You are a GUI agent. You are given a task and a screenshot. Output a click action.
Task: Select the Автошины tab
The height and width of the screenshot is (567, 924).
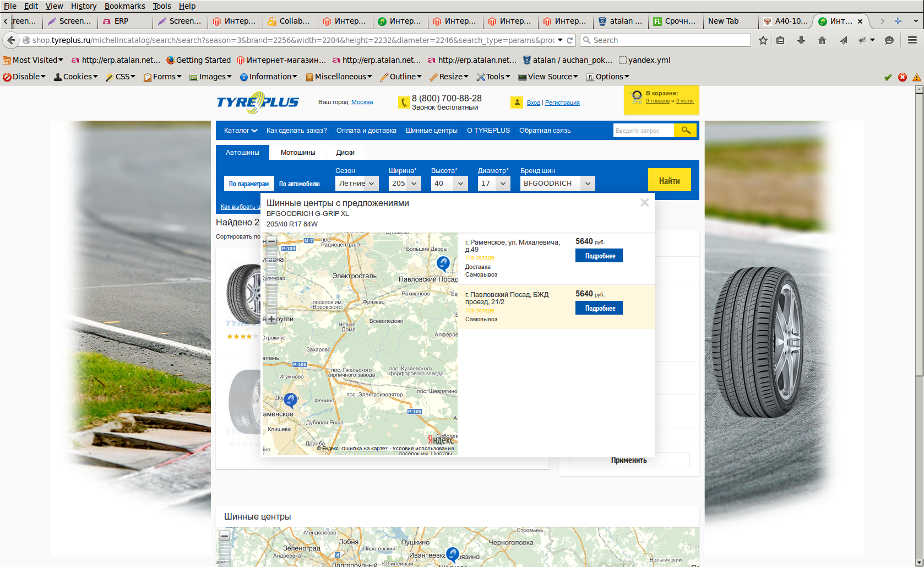tap(242, 153)
